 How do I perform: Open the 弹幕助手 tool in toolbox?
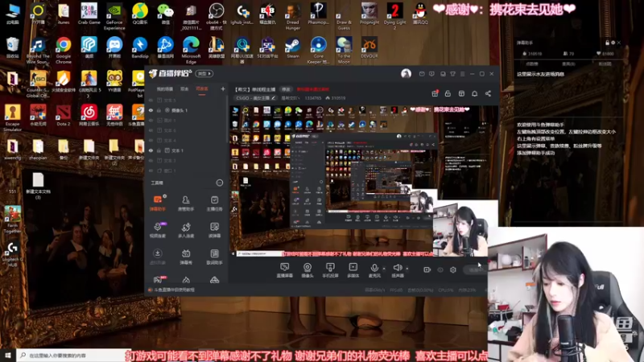157,203
